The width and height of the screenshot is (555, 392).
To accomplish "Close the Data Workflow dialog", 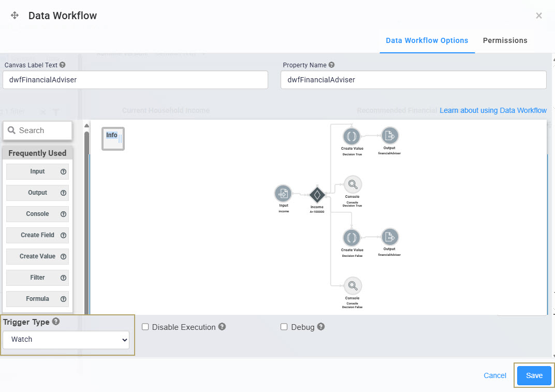I will pos(539,16).
